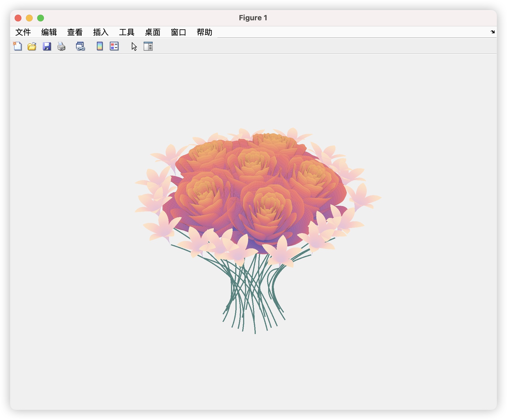Open the 编辑 menu
The width and height of the screenshot is (507, 420).
(49, 32)
